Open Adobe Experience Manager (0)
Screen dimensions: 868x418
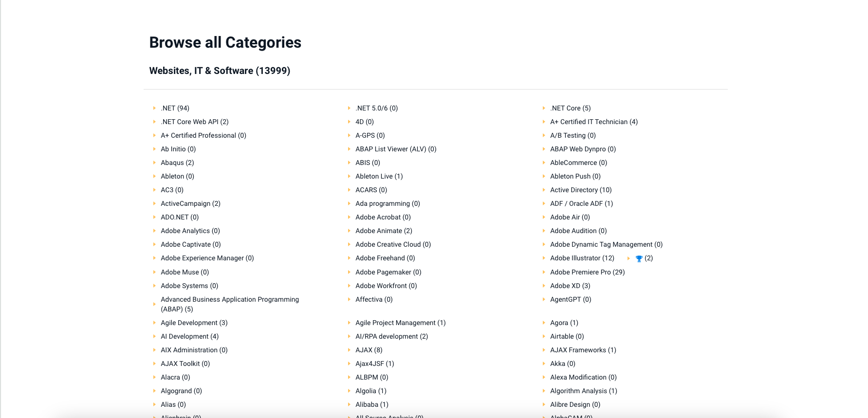[x=207, y=258]
